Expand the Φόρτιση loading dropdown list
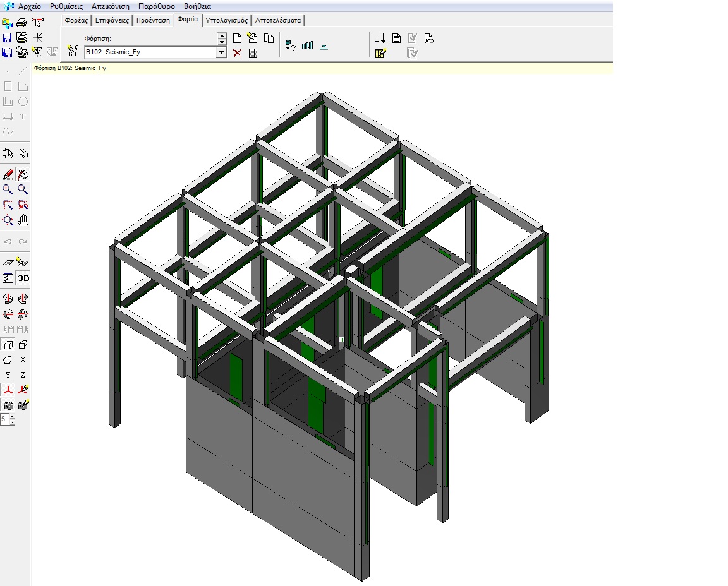Image resolution: width=728 pixels, height=586 pixels. [221, 52]
